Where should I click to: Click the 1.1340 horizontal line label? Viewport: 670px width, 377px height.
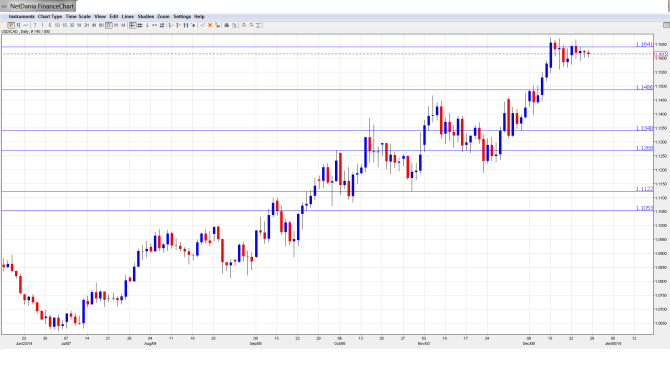[x=644, y=128]
